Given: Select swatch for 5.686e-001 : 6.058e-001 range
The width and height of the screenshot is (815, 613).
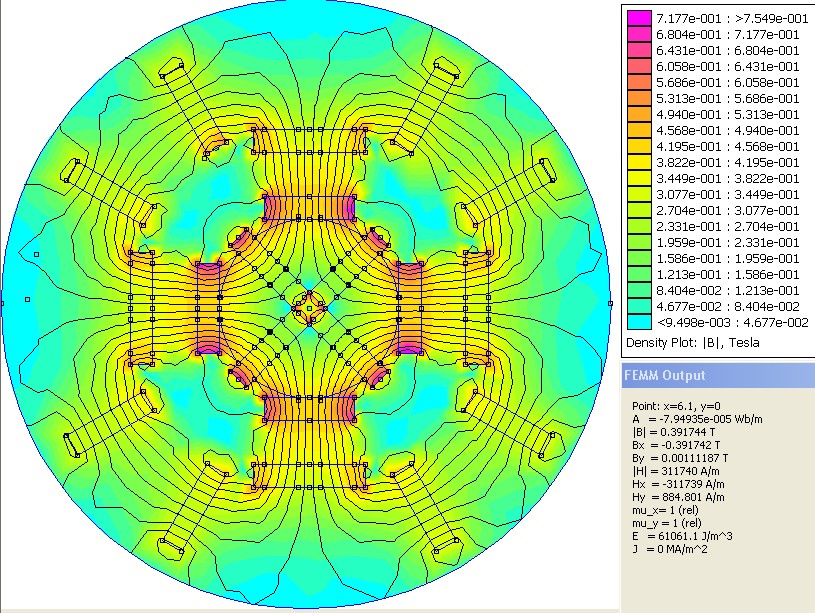Looking at the screenshot, I should (639, 82).
